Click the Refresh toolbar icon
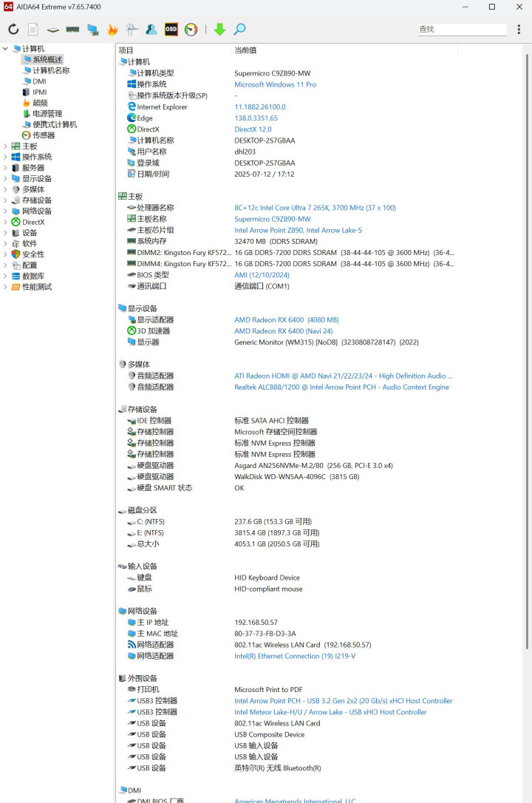The height and width of the screenshot is (803, 532). click(x=13, y=29)
